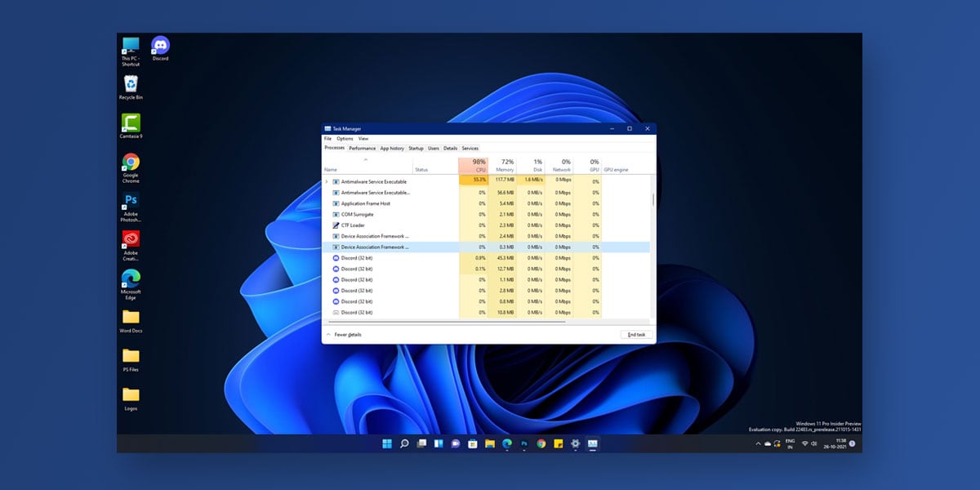Click the Task Manager taskbar icon
The height and width of the screenshot is (490, 980).
[593, 443]
